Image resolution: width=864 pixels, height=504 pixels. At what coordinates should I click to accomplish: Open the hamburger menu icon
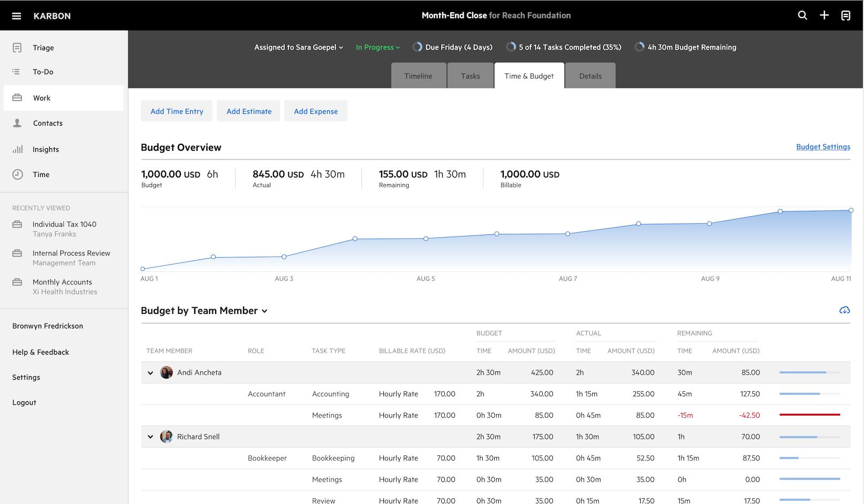(x=17, y=16)
